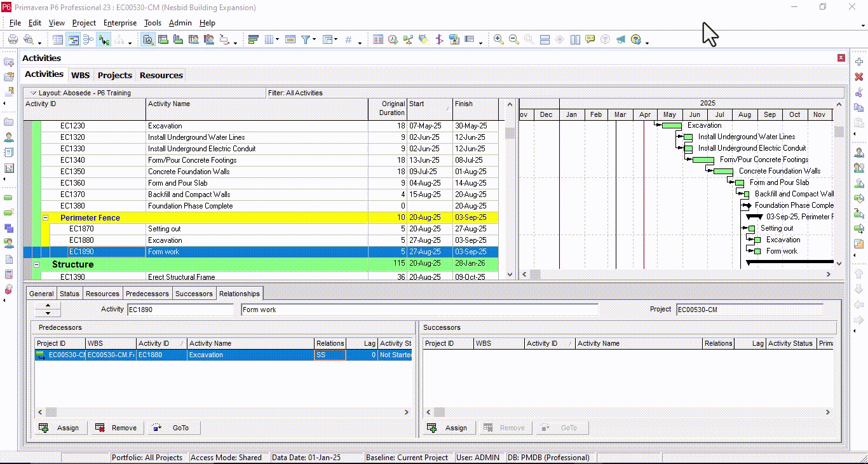Click the Print icon in the toolbar
The height and width of the screenshot is (464, 868).
[13, 39]
